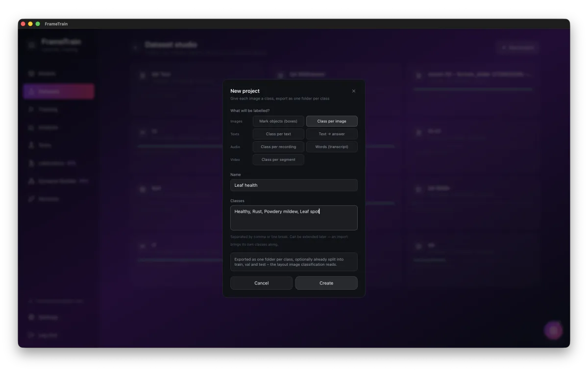Focus the Name field containing Leaf health
Image resolution: width=588 pixels, height=378 pixels.
pos(294,185)
